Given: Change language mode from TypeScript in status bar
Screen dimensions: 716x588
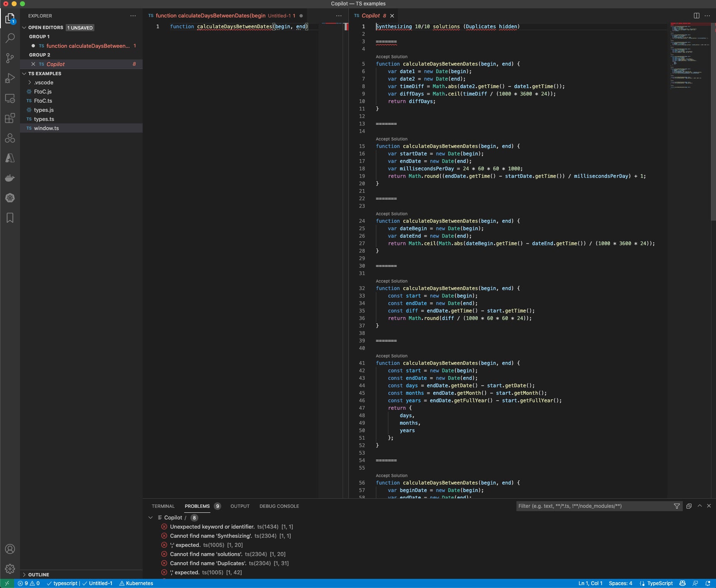Looking at the screenshot, I should [660, 583].
